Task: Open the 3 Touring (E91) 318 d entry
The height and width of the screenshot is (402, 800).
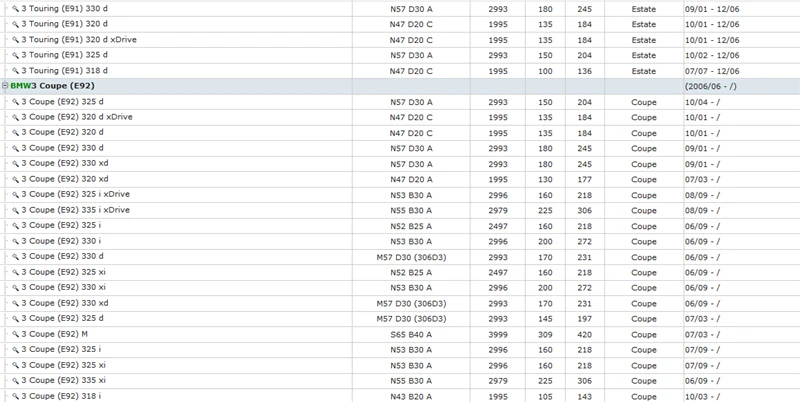Action: pyautogui.click(x=64, y=71)
